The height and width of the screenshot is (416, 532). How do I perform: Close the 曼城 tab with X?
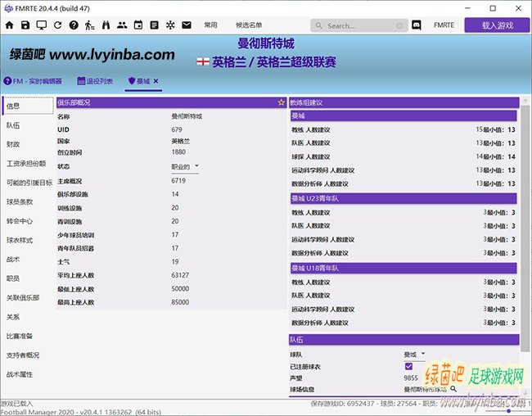[156, 81]
